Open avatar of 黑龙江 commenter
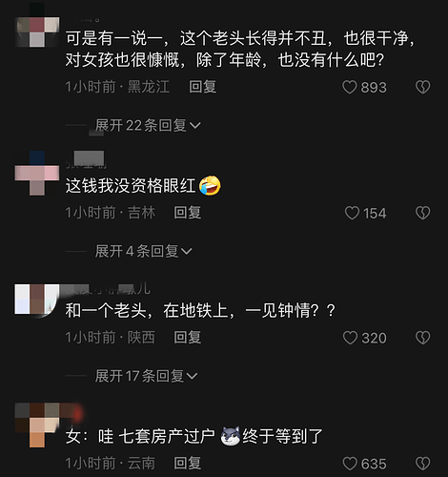This screenshot has width=448, height=477. 37,31
